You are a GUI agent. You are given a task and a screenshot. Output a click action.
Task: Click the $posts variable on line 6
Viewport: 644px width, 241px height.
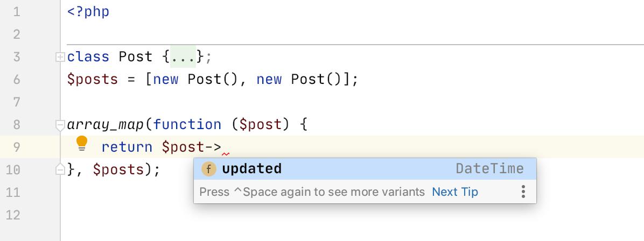(93, 79)
